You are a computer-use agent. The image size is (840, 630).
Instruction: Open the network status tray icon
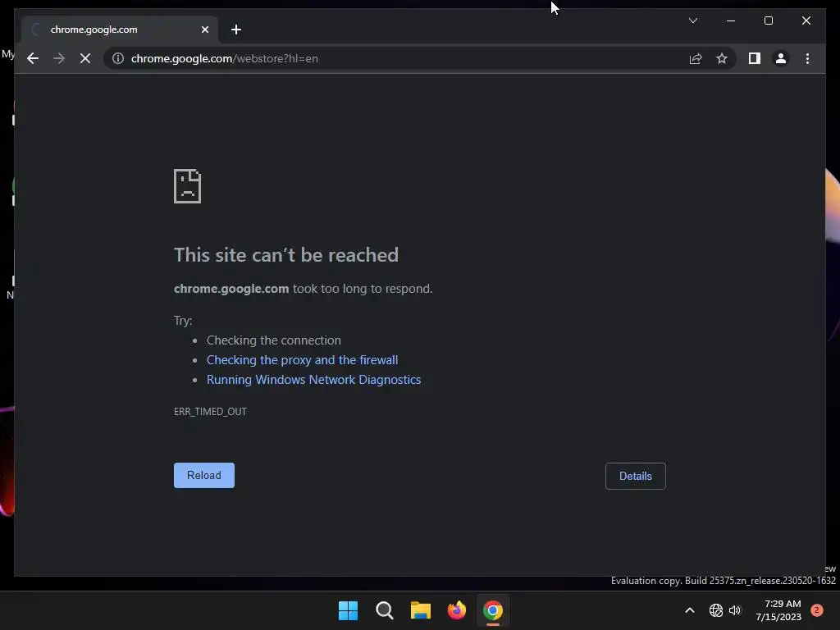coord(715,610)
